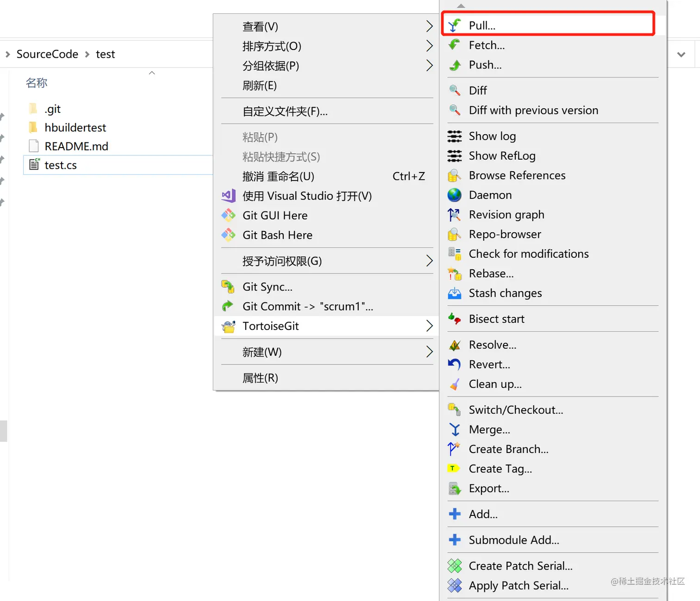Viewport: 700px width, 601px height.
Task: Click the chevron between SourceCode and test
Action: tap(87, 54)
